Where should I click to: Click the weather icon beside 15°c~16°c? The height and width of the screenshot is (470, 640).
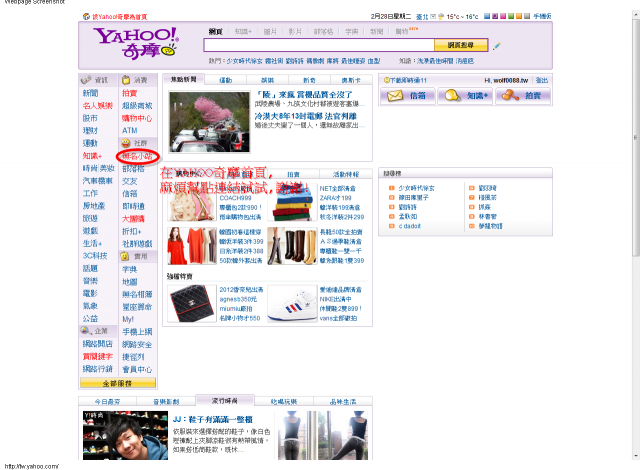pos(441,17)
